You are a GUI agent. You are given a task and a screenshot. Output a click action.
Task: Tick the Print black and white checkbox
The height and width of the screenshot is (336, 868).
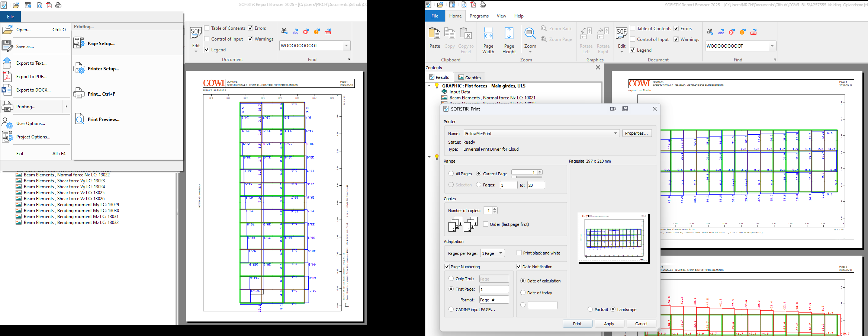click(519, 253)
